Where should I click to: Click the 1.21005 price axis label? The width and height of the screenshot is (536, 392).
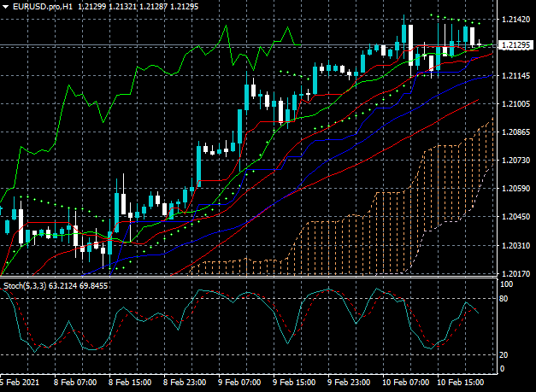coord(515,104)
